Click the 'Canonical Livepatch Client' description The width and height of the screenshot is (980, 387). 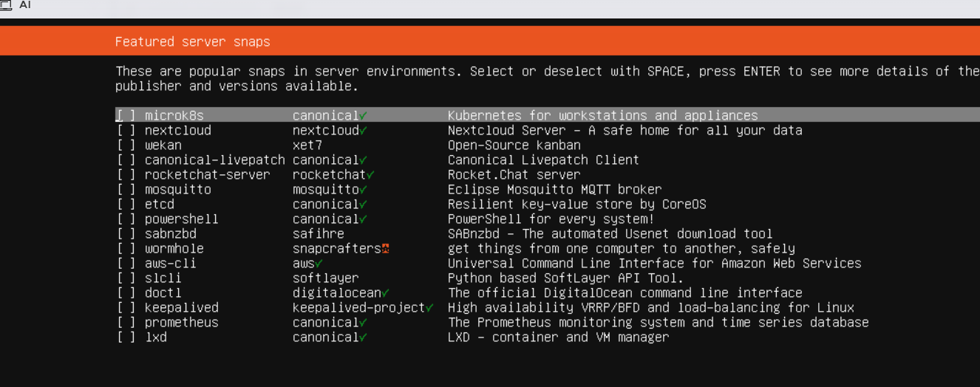click(x=544, y=160)
